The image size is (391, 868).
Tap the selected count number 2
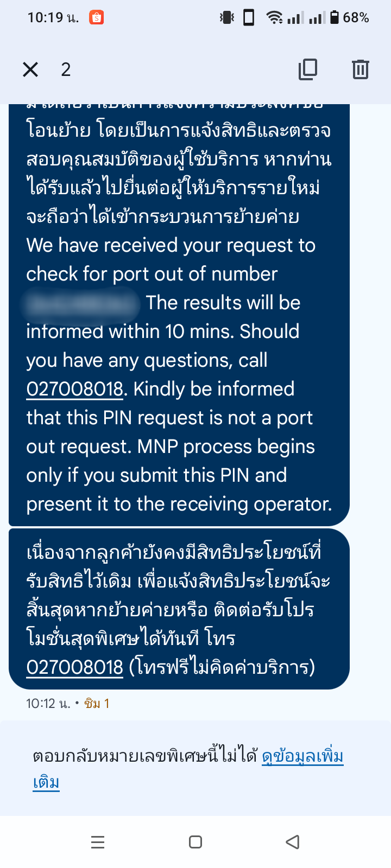point(66,69)
